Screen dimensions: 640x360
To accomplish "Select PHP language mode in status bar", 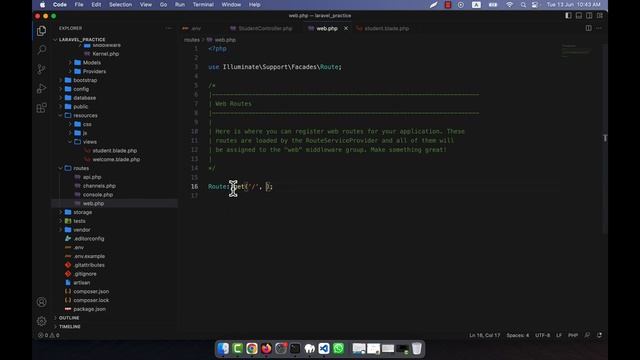I will (573, 335).
